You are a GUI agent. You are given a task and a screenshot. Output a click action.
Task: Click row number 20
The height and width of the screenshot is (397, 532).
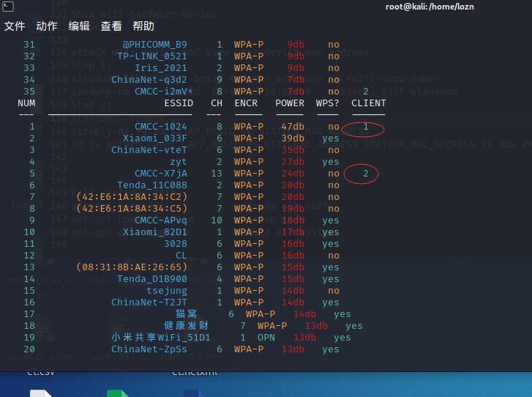[x=29, y=349]
